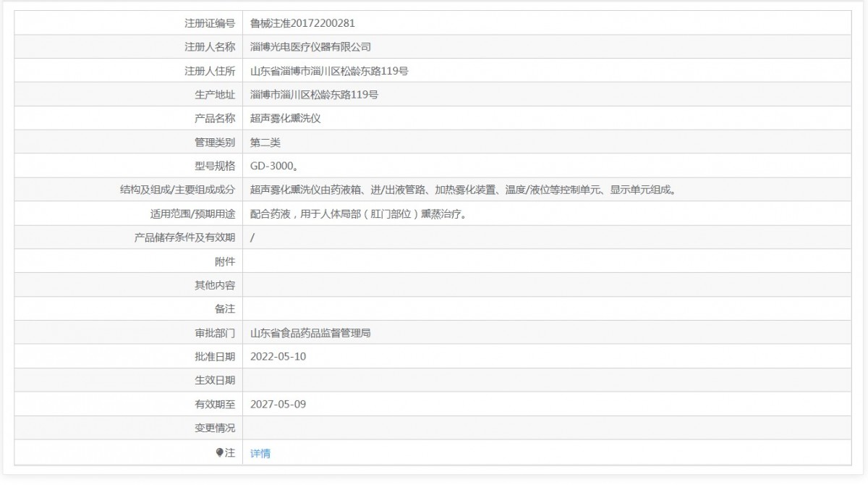Click the 注册人名称 label

click(210, 47)
